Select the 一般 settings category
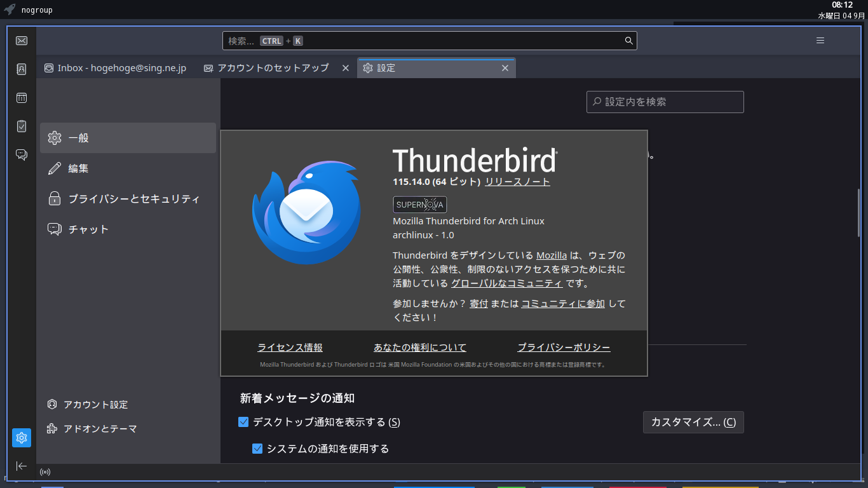Image resolution: width=868 pixels, height=488 pixels. pyautogui.click(x=128, y=138)
